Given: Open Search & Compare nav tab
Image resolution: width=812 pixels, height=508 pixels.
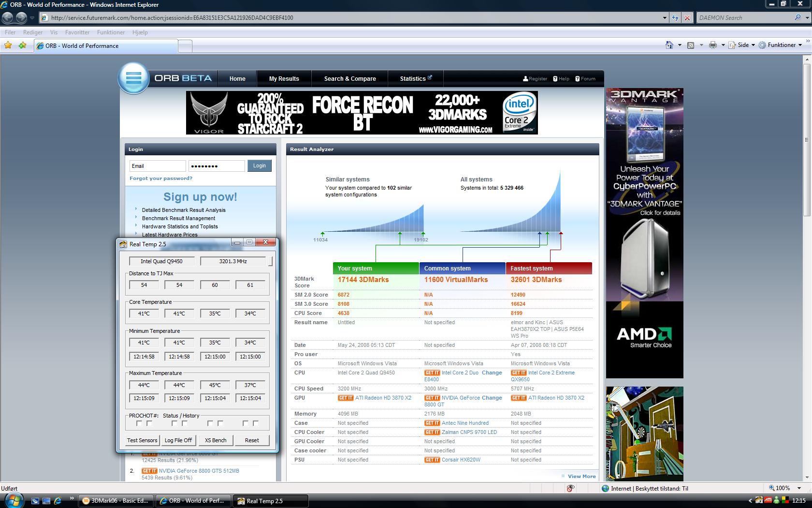Looking at the screenshot, I should click(350, 78).
